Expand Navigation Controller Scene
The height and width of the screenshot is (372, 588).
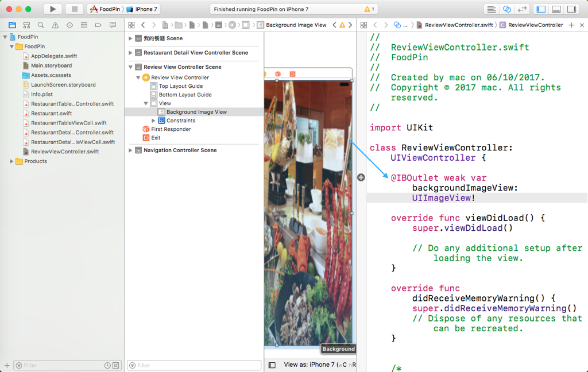point(130,150)
